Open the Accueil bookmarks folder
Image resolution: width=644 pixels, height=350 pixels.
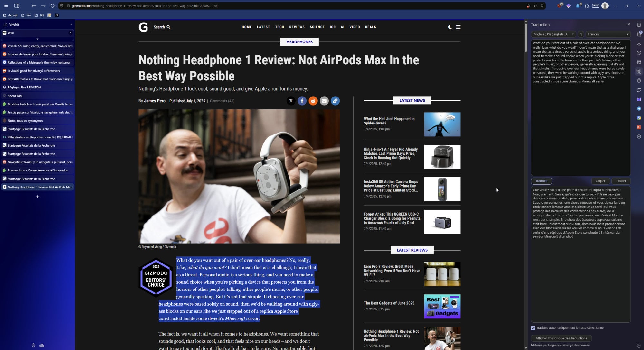point(10,15)
